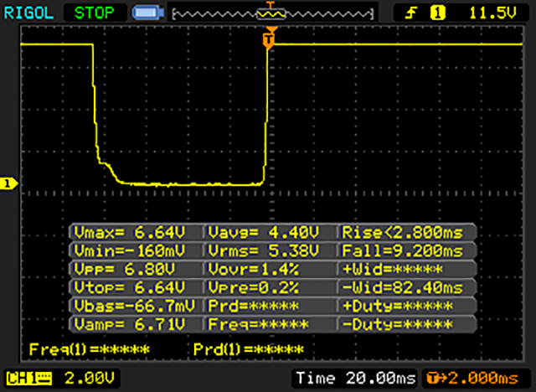The height and width of the screenshot is (392, 536).
Task: Click the top trigger T marker above the memory bar
Action: (x=271, y=5)
